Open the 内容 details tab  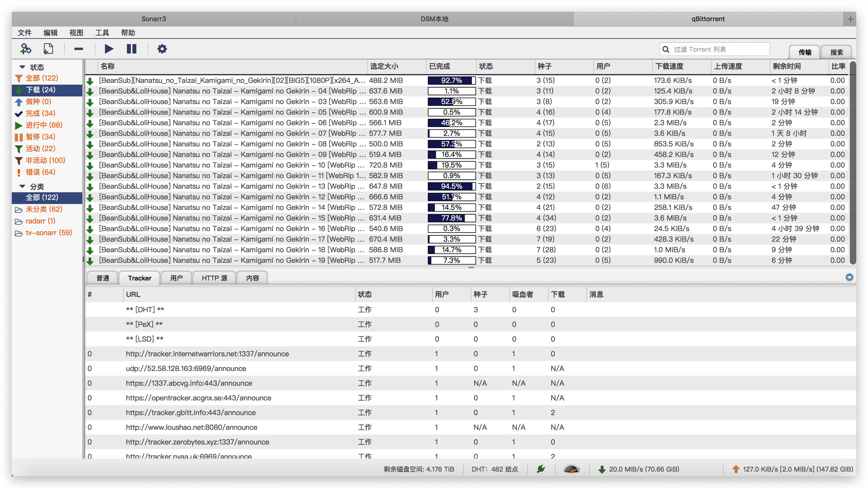(x=252, y=278)
